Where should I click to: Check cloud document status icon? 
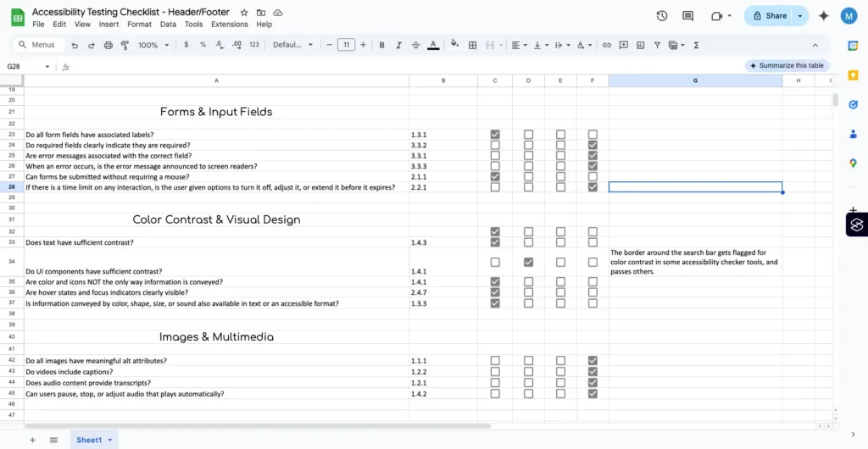[278, 12]
